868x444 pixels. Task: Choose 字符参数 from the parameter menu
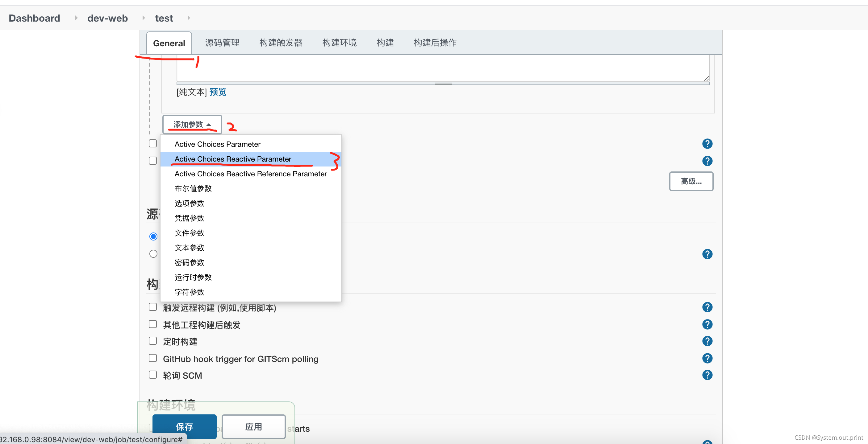[x=251, y=292]
